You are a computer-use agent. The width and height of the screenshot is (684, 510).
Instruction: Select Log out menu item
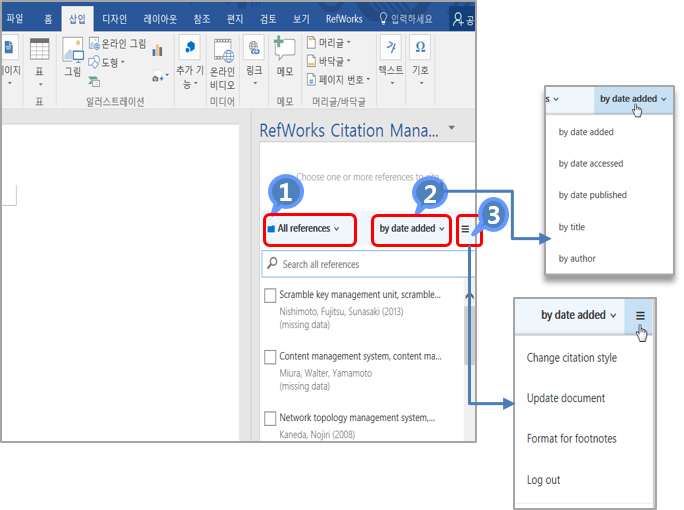[543, 480]
